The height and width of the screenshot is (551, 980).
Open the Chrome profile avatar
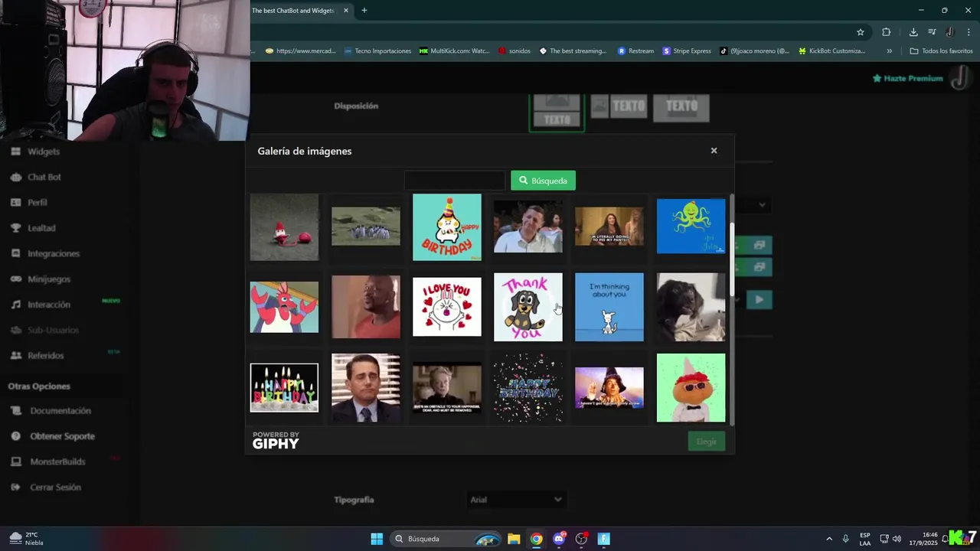click(x=950, y=32)
